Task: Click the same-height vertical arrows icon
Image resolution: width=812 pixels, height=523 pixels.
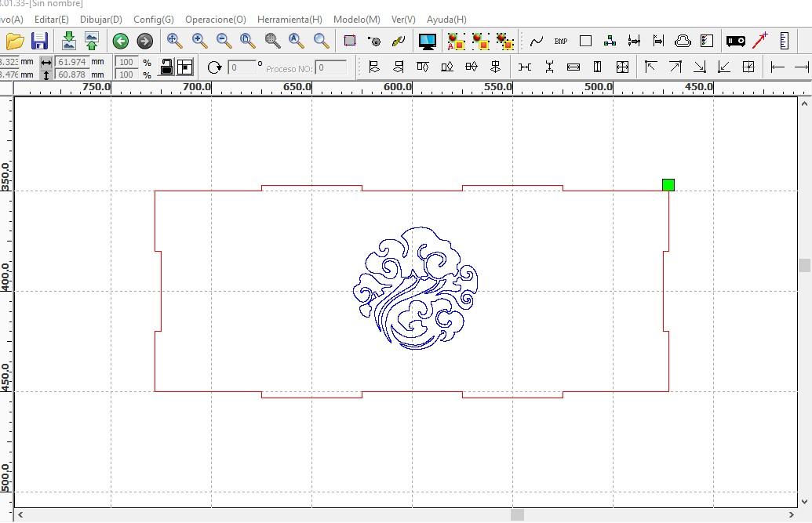Action: point(597,67)
